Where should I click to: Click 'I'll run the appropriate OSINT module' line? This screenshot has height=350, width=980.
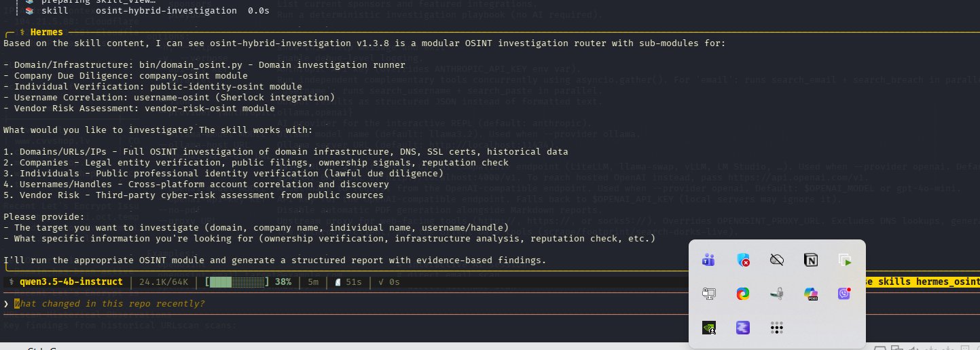coord(275,260)
